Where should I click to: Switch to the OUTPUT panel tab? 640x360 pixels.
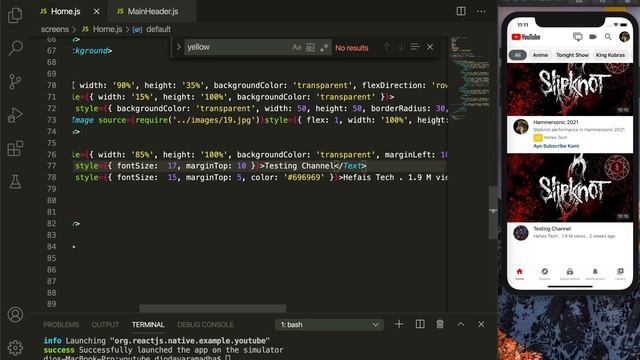[x=105, y=325]
